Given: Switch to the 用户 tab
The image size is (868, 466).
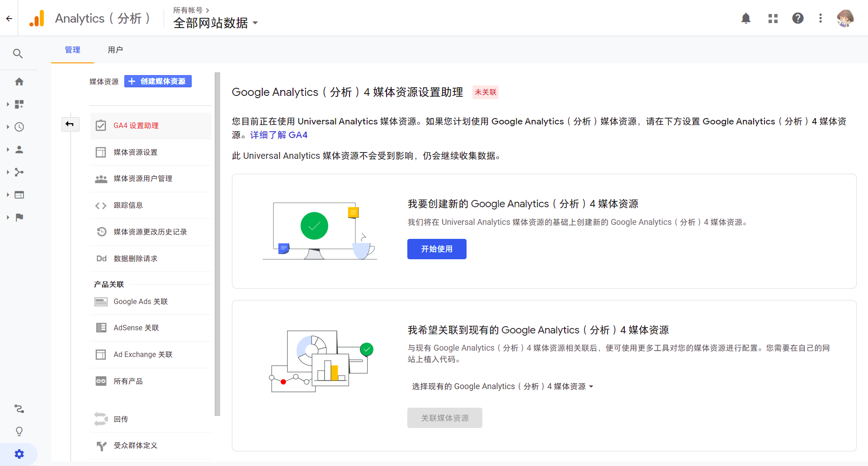Looking at the screenshot, I should point(115,50).
